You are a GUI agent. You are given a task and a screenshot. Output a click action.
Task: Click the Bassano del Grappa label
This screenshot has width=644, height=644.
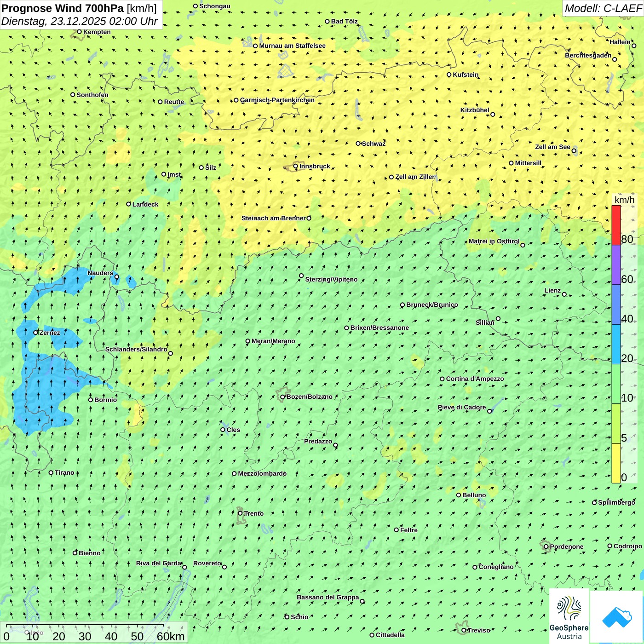tap(328, 598)
